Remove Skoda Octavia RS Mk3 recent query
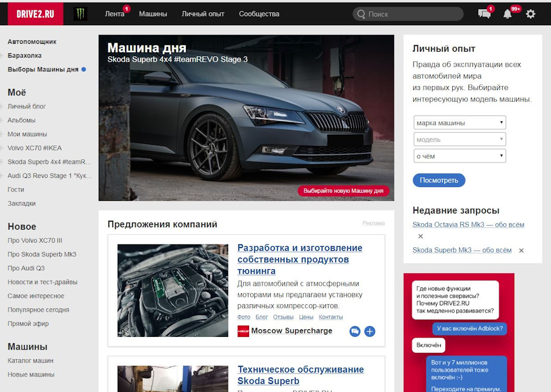The height and width of the screenshot is (392, 551). coord(421,236)
